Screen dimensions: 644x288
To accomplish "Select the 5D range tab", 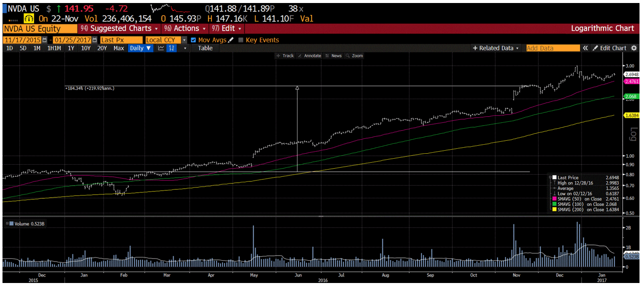I will click(x=23, y=48).
